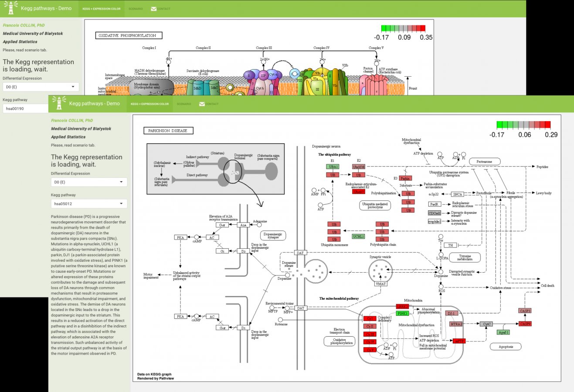This screenshot has width=574, height=392.
Task: Click the color scale legend on the Parkinson map
Action: coord(523,125)
